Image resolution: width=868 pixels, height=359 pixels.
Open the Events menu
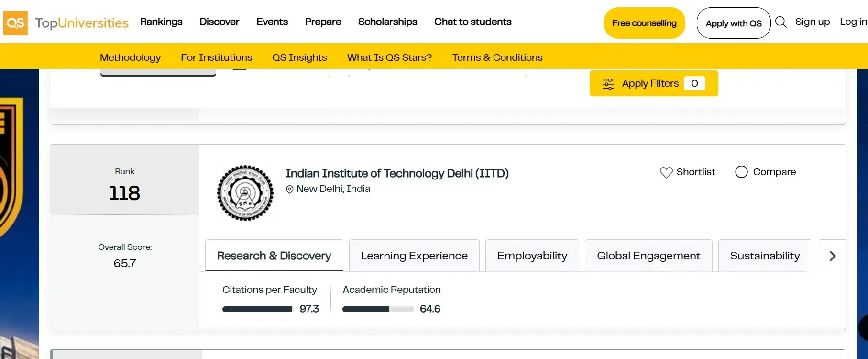click(x=272, y=22)
